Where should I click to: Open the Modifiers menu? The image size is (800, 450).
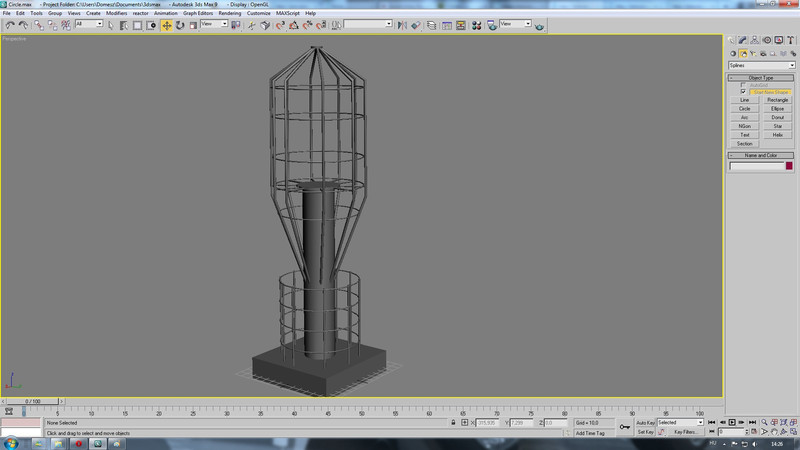pos(116,13)
